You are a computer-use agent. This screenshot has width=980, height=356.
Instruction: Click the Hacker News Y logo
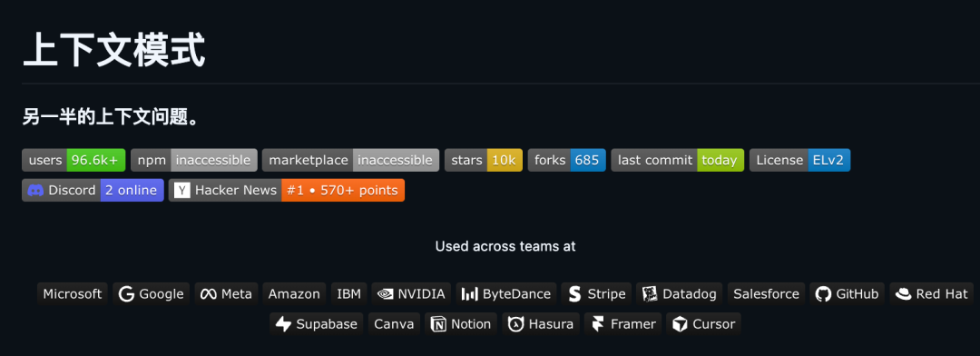(x=181, y=190)
